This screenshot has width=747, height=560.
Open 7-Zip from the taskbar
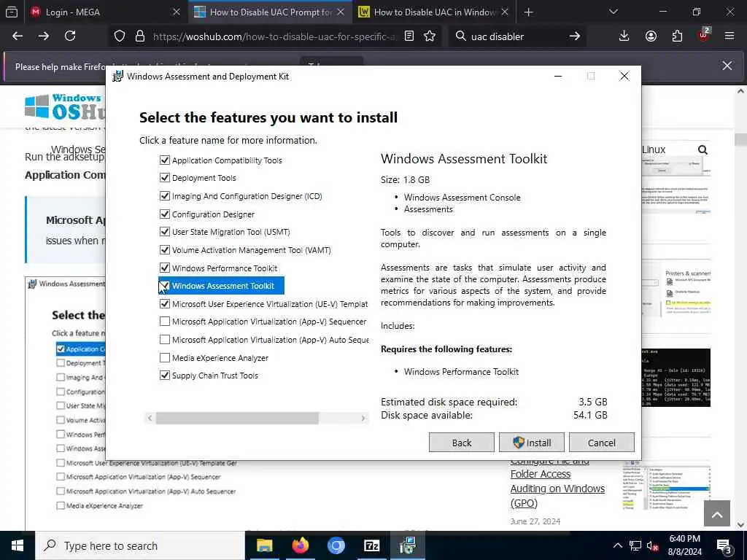point(371,545)
